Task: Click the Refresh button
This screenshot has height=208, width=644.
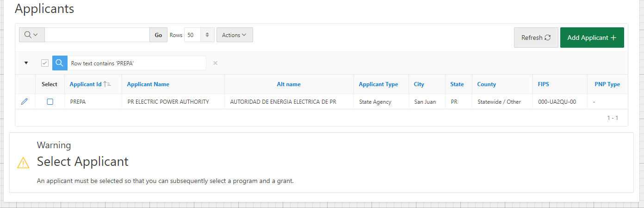Action: coord(536,38)
